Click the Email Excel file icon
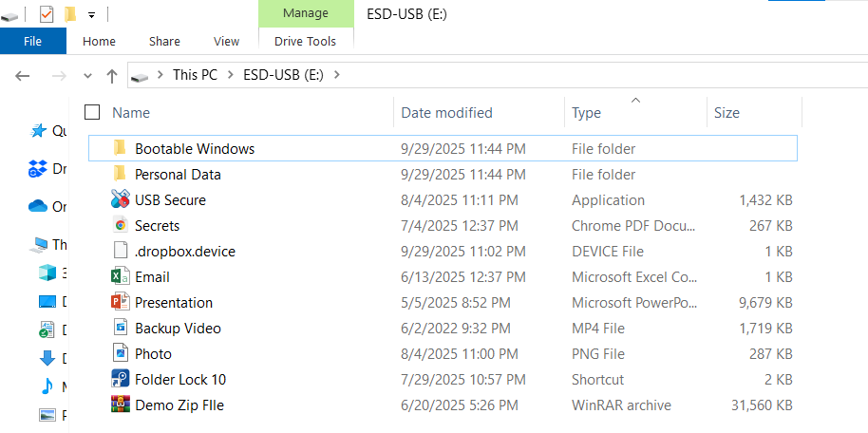The height and width of the screenshot is (433, 868). (x=120, y=276)
